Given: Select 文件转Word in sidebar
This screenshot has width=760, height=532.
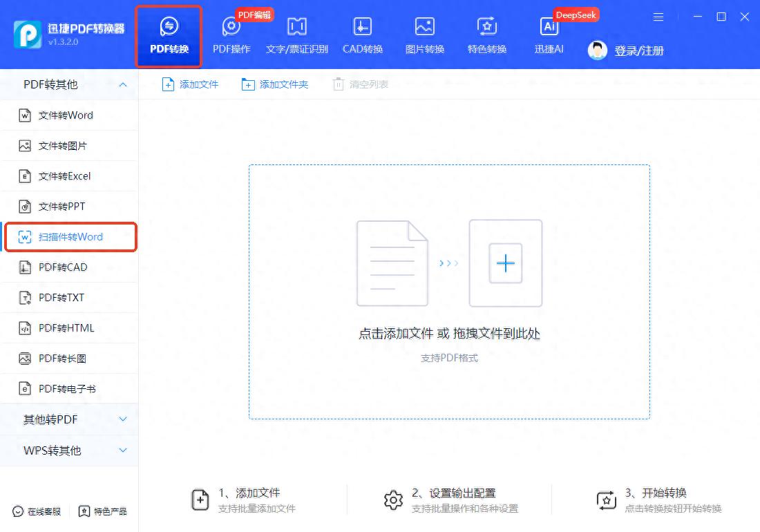Looking at the screenshot, I should 66,115.
